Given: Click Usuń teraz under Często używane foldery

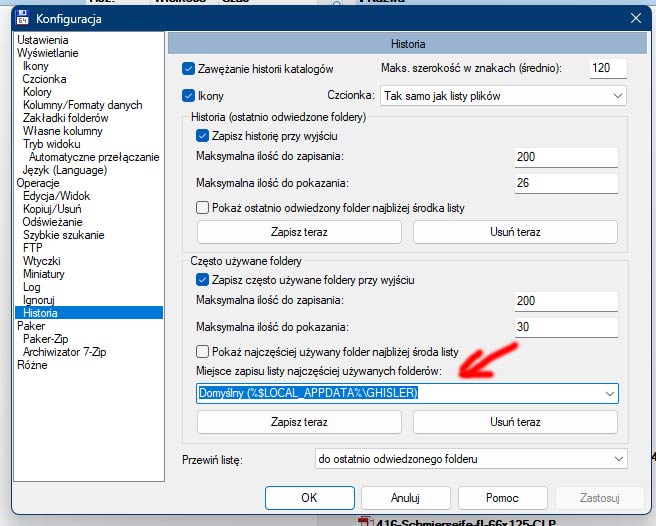Looking at the screenshot, I should (515, 422).
